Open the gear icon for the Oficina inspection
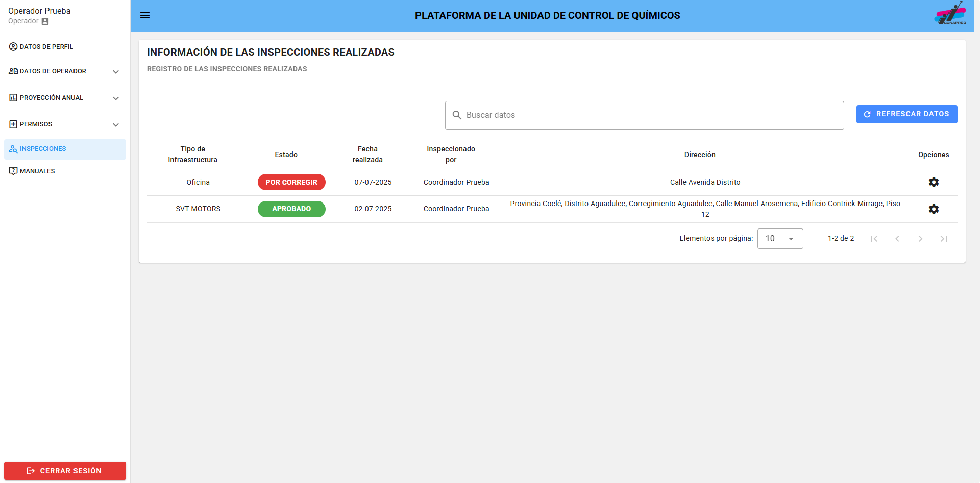The height and width of the screenshot is (483, 980). [934, 182]
